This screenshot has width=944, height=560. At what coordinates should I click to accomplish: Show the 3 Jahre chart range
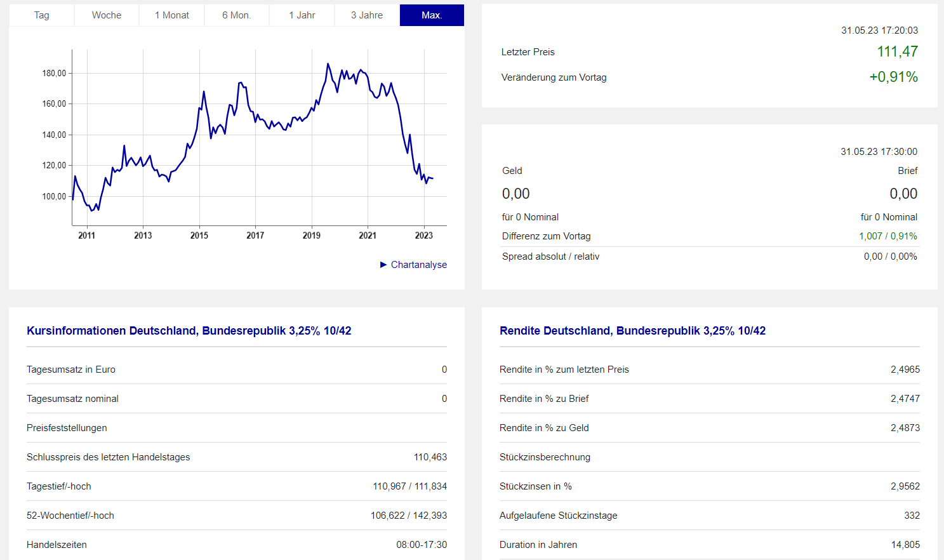click(x=367, y=15)
